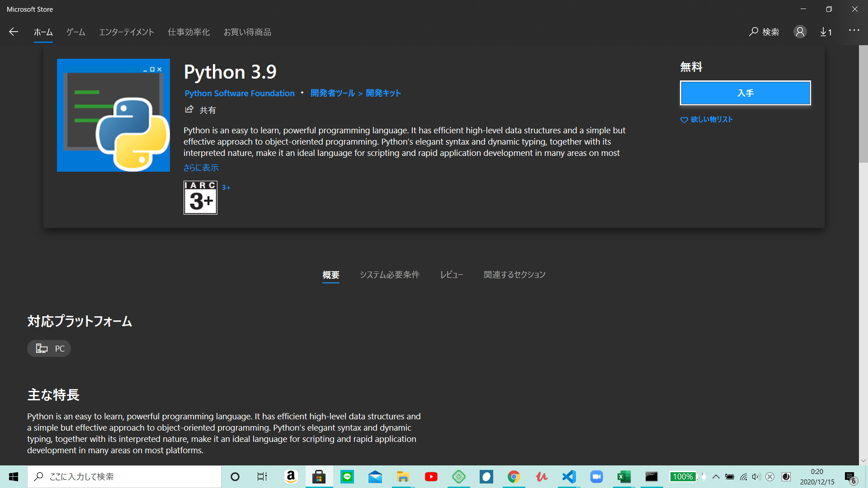Click the IARC 3+ age rating icon

pos(200,197)
